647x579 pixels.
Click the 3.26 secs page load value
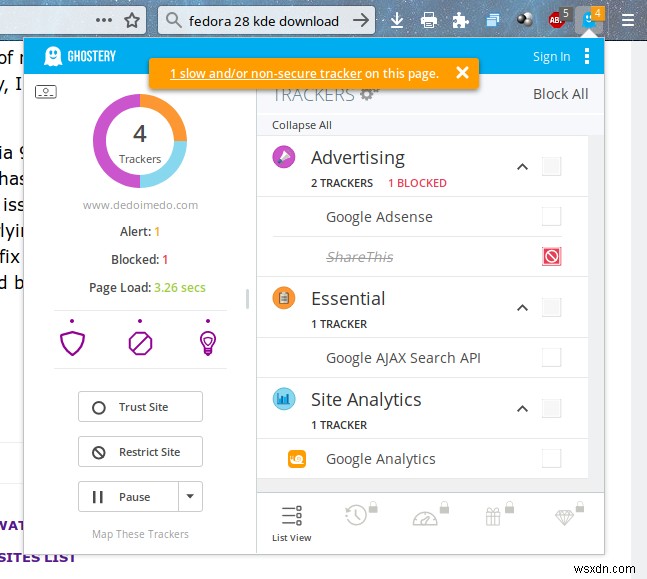tap(179, 287)
